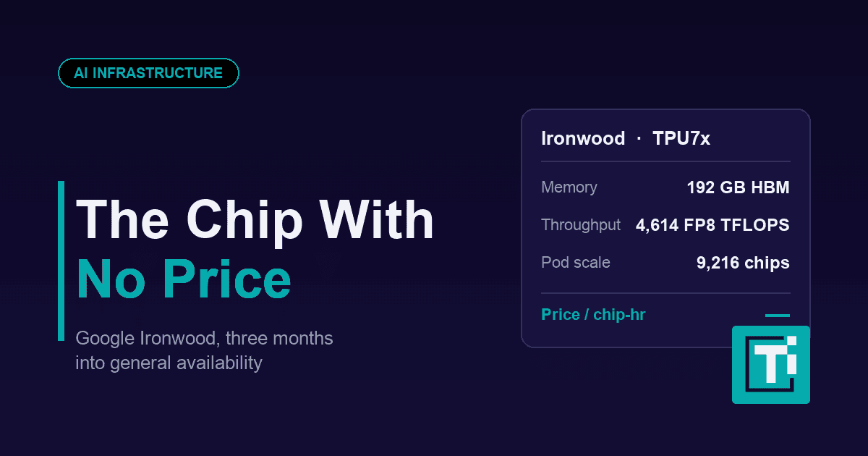868x456 pixels.
Task: Click the teal 'No Price' headline text
Action: click(184, 279)
